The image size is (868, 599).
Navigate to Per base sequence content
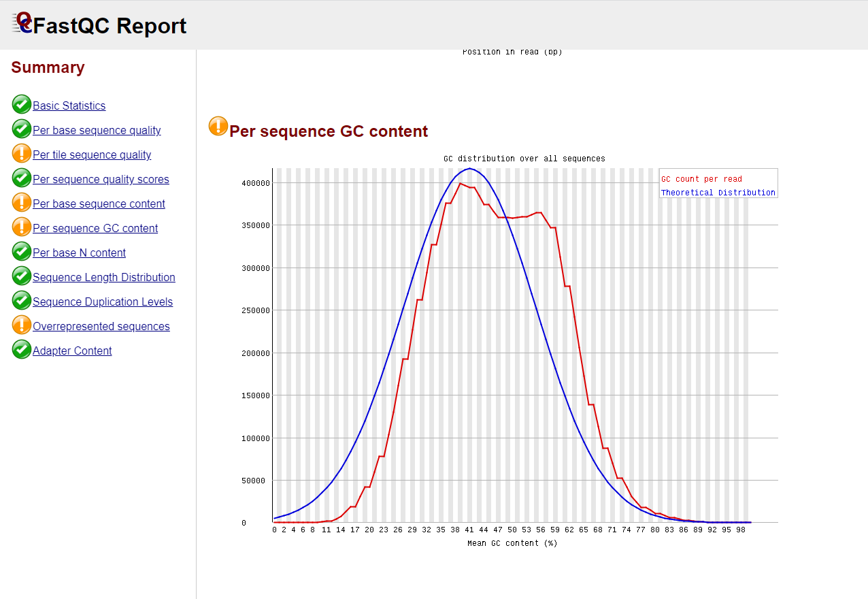[x=99, y=204]
